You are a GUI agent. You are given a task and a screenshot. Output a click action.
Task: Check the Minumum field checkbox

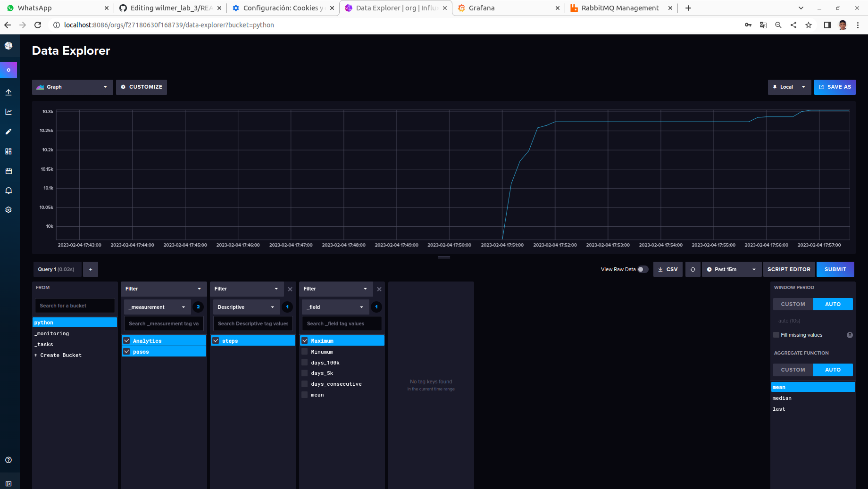[x=305, y=351]
